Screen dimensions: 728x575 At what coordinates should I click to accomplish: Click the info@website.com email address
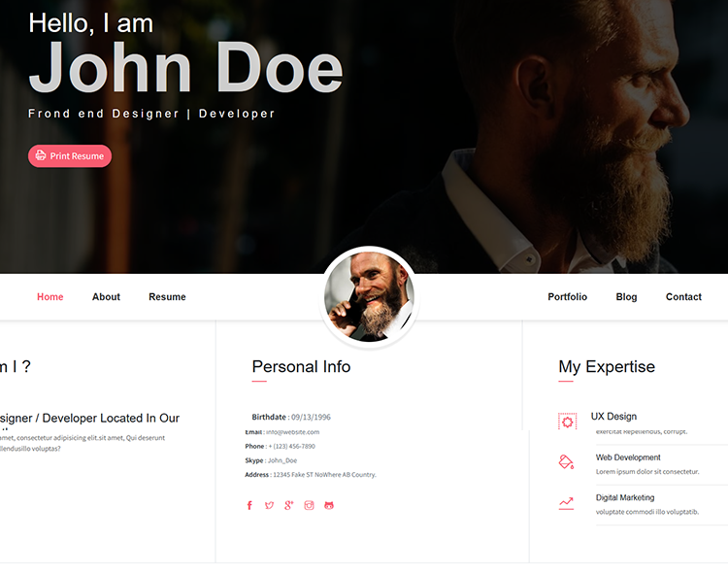click(x=292, y=432)
